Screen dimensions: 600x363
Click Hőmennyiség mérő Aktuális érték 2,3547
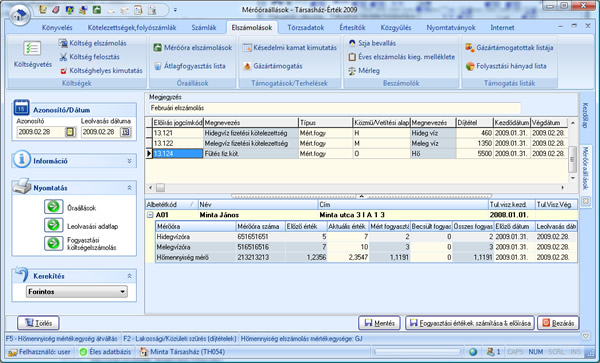(348, 257)
